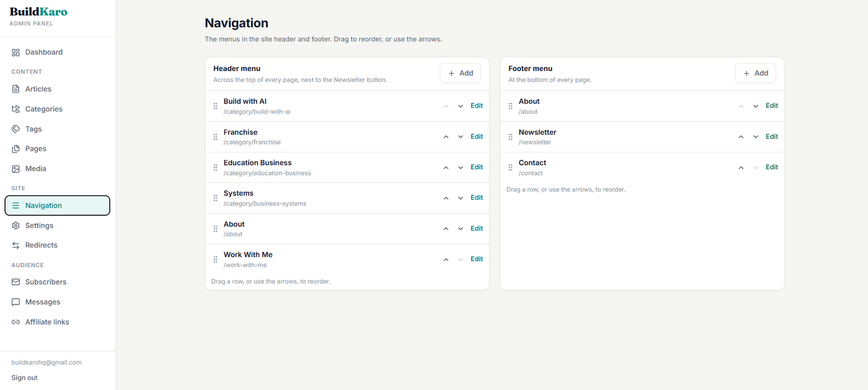Move header About item down
The width and height of the screenshot is (868, 390).
pyautogui.click(x=461, y=229)
